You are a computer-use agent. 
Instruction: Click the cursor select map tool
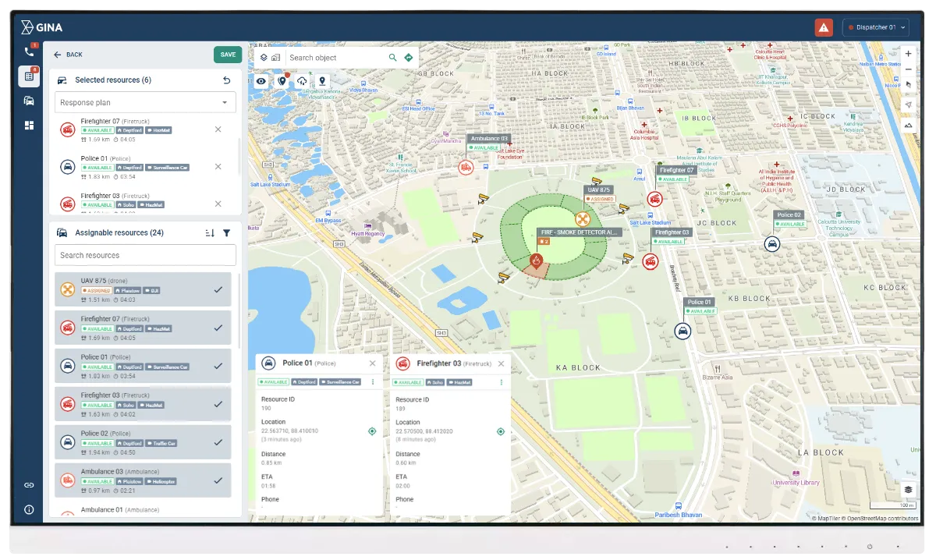click(x=908, y=86)
